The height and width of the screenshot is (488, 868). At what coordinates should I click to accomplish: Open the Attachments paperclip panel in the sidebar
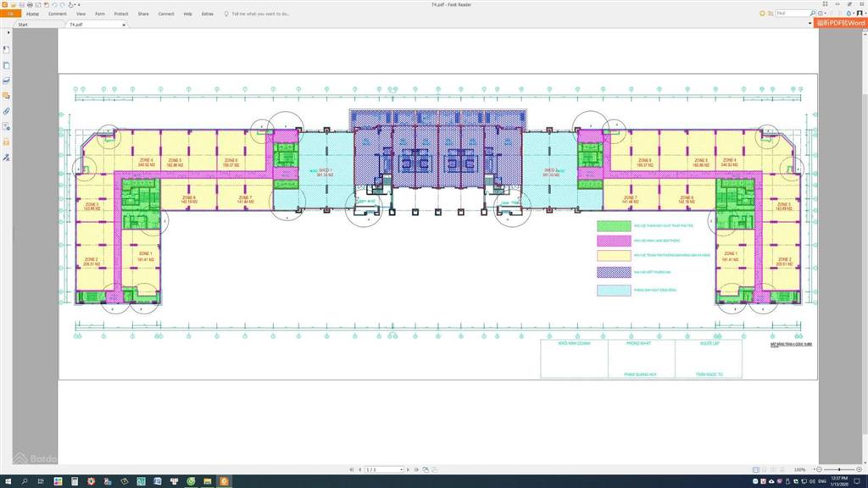point(6,111)
